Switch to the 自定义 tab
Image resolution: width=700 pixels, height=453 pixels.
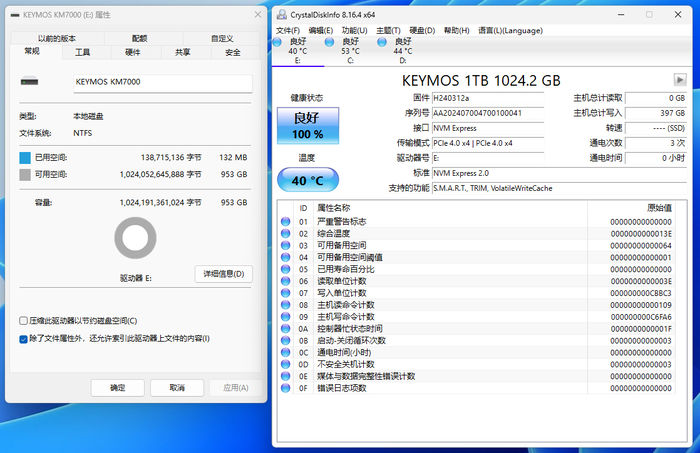[222, 38]
